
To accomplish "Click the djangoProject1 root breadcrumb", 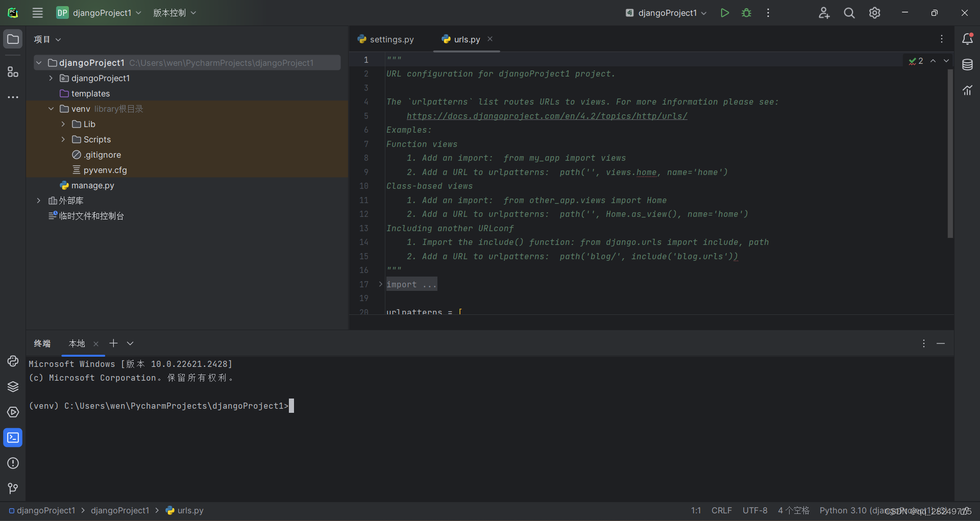I will pyautogui.click(x=42, y=510).
